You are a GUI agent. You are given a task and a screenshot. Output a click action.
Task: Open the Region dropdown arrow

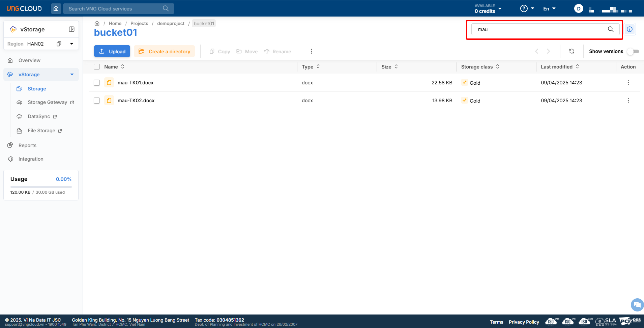pyautogui.click(x=71, y=44)
